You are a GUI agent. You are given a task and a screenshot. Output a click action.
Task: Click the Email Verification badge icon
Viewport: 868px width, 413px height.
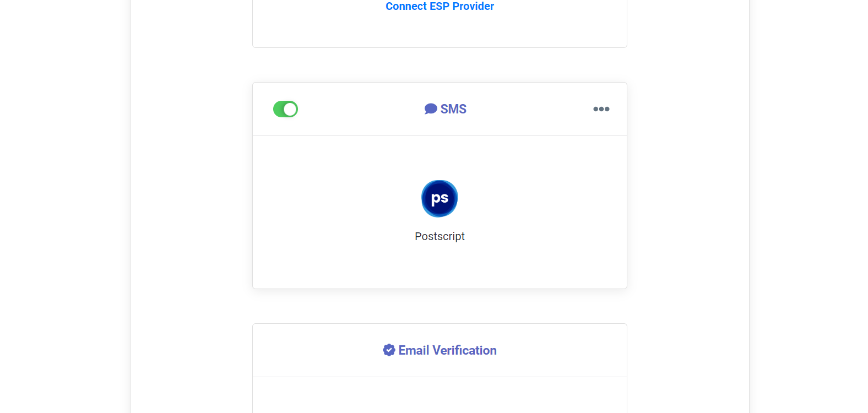coord(388,350)
